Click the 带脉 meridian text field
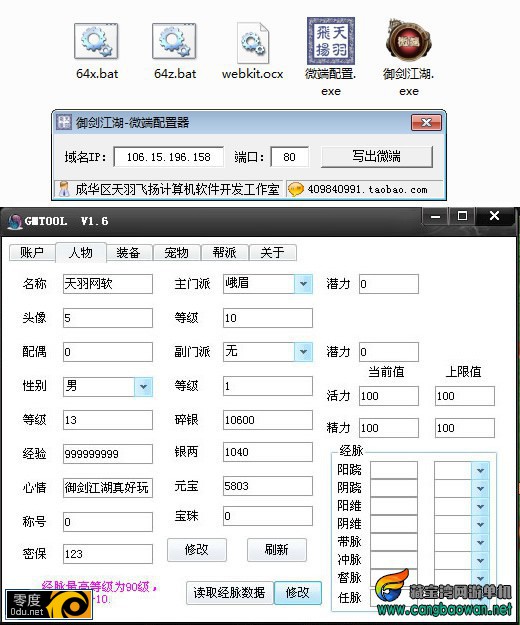Screen dimensions: 520x625 pos(394,542)
